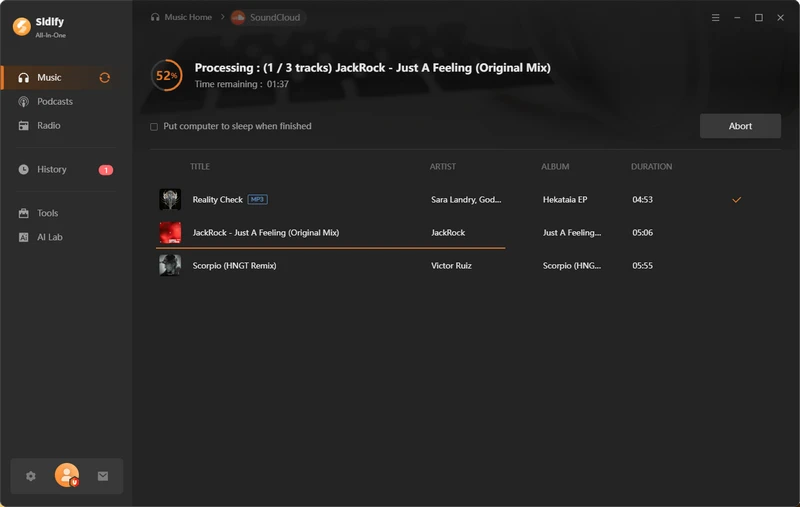Click the orange track progress bar
Image resolution: width=800 pixels, height=507 pixels.
331,248
